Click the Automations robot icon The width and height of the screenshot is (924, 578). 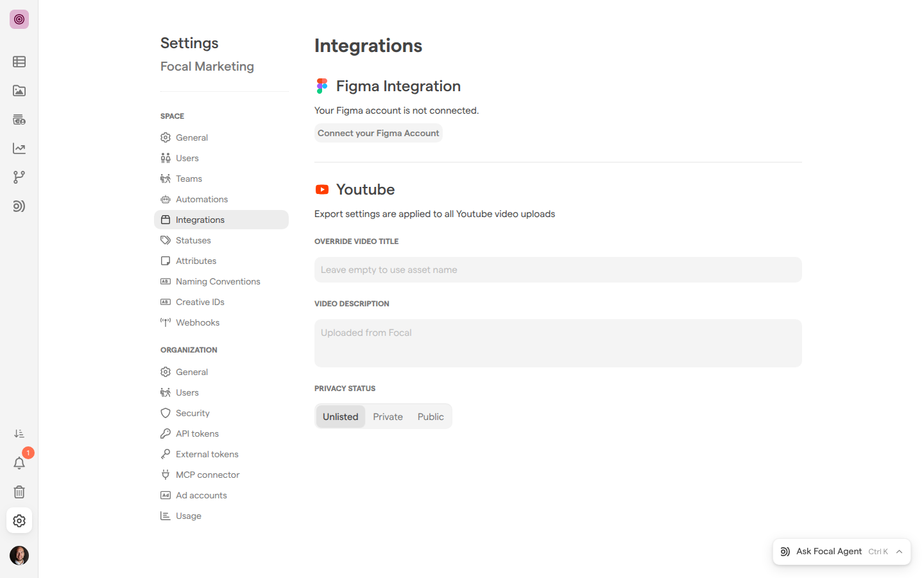pos(166,199)
